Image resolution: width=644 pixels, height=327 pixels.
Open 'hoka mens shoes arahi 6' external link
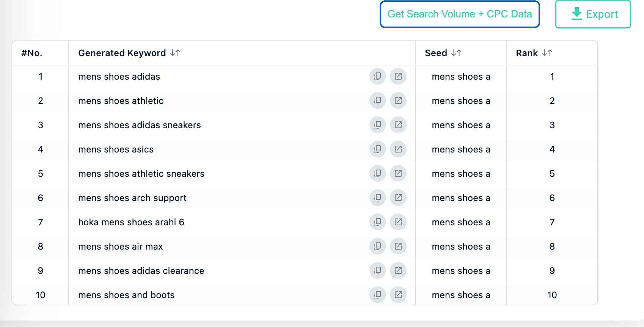(x=398, y=222)
